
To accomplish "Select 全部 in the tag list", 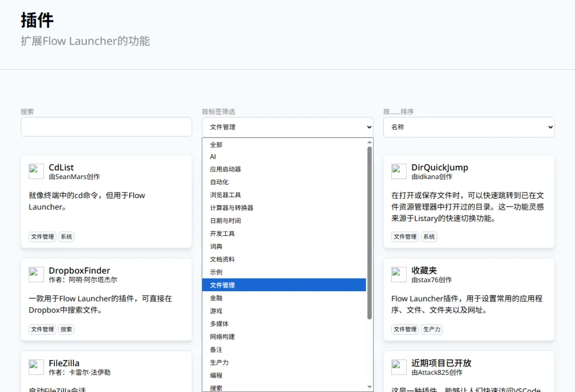I will [284, 144].
